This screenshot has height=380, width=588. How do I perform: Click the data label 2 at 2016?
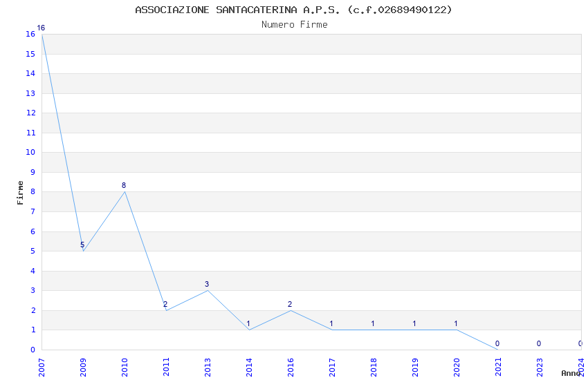pos(289,304)
